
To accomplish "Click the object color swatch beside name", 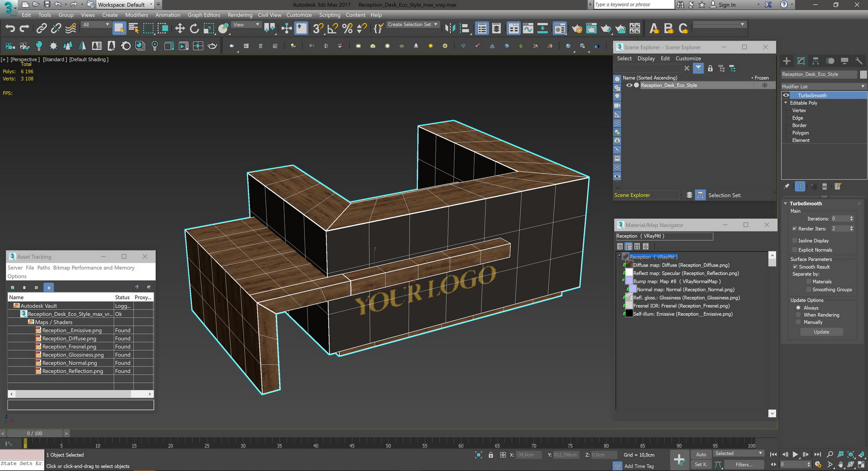I will tap(863, 74).
